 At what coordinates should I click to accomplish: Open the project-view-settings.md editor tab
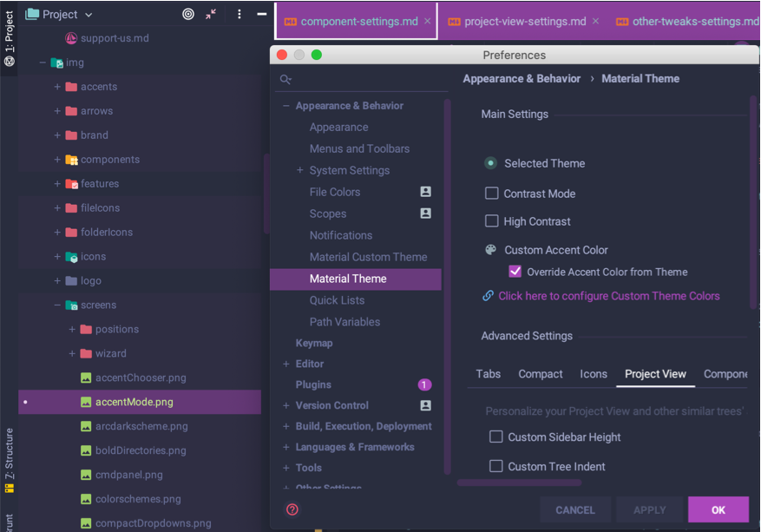tap(525, 22)
